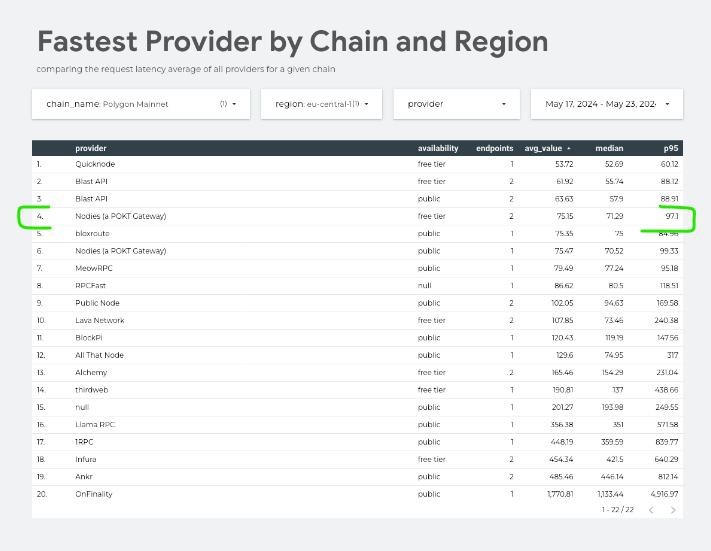Click the OnFinality provider cell
Image resolution: width=711 pixels, height=551 pixels.
(95, 494)
